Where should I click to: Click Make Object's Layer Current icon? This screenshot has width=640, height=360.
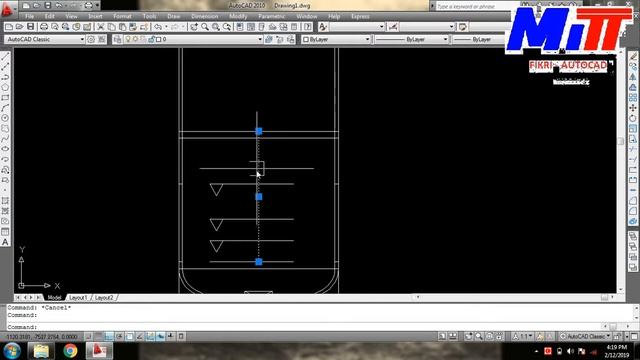pos(269,39)
